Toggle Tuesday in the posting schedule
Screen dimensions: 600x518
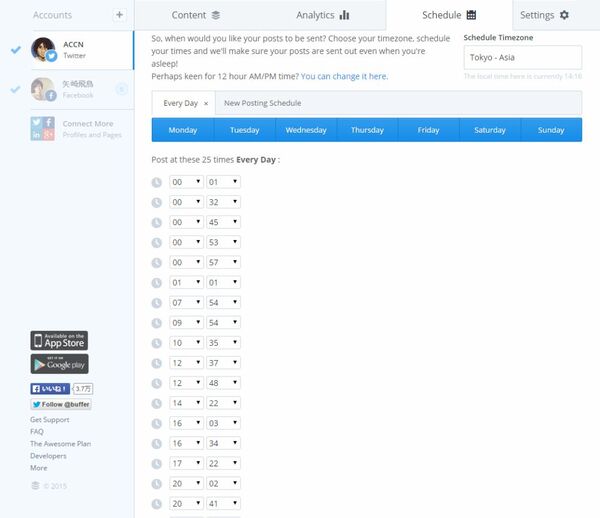point(245,130)
